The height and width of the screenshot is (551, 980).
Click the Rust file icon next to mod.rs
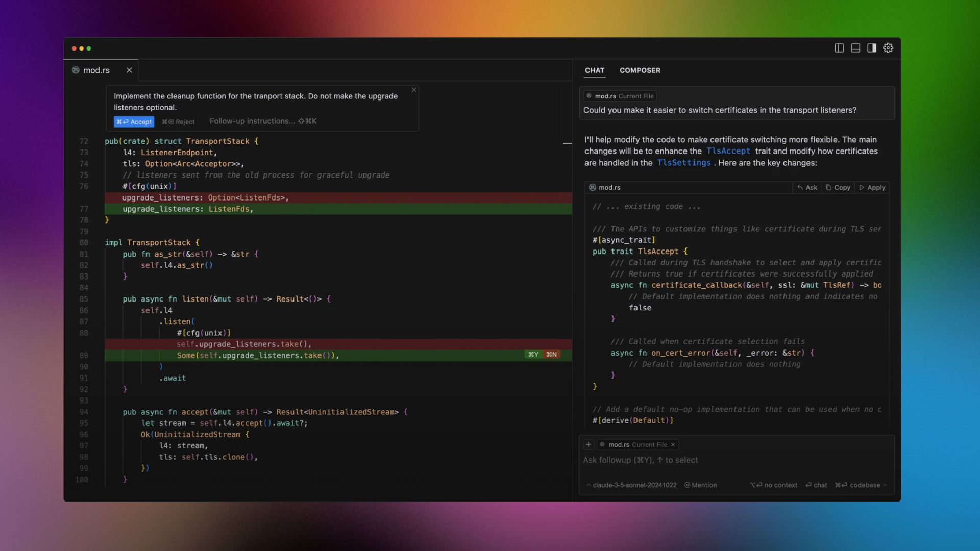click(x=76, y=70)
